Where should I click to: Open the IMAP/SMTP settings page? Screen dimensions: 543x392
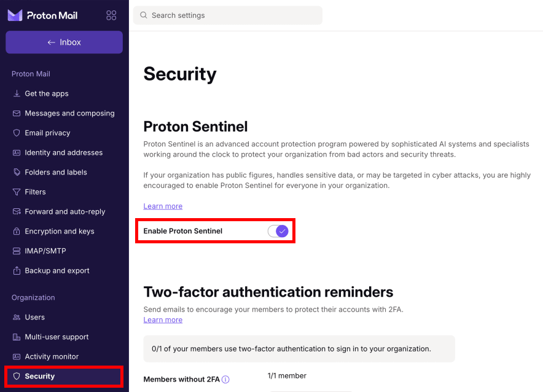click(45, 251)
